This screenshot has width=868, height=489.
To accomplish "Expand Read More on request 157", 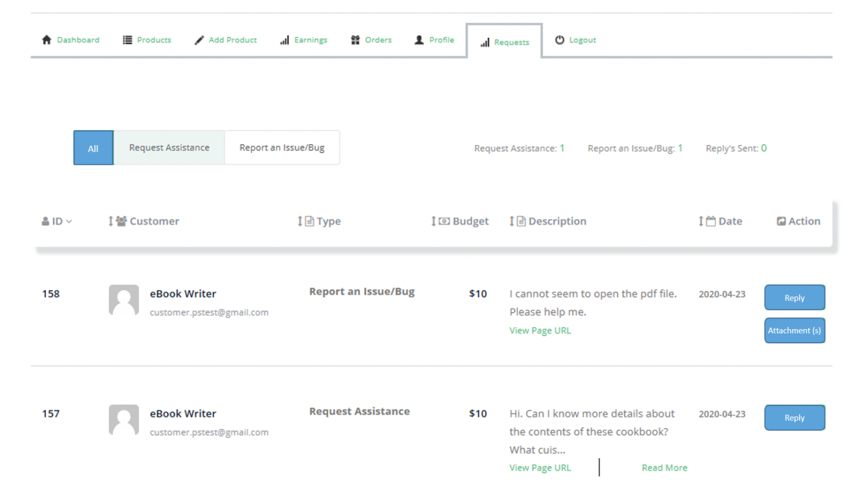I will 664,468.
